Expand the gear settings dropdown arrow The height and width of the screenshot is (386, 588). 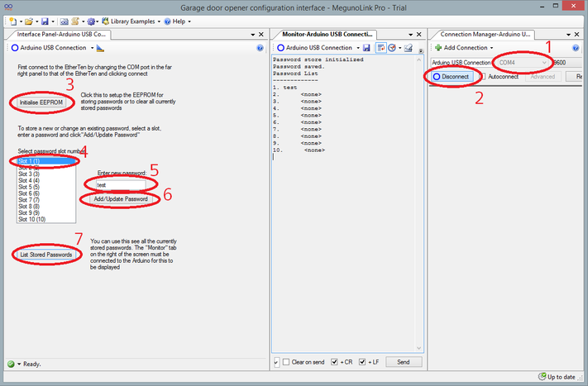click(97, 21)
